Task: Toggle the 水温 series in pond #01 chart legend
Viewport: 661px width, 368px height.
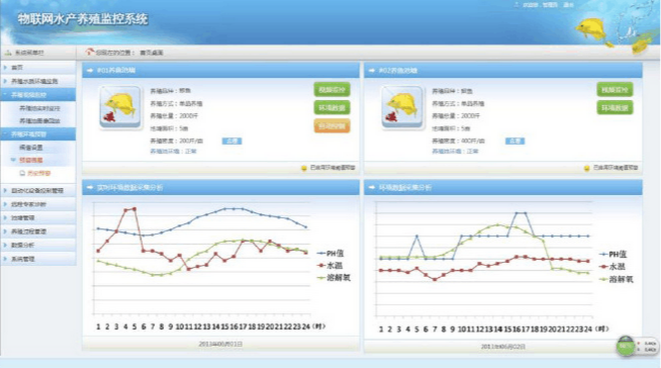Action: (330, 266)
